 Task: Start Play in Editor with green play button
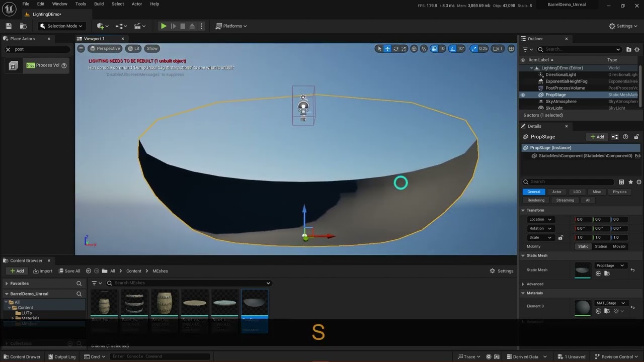(164, 26)
